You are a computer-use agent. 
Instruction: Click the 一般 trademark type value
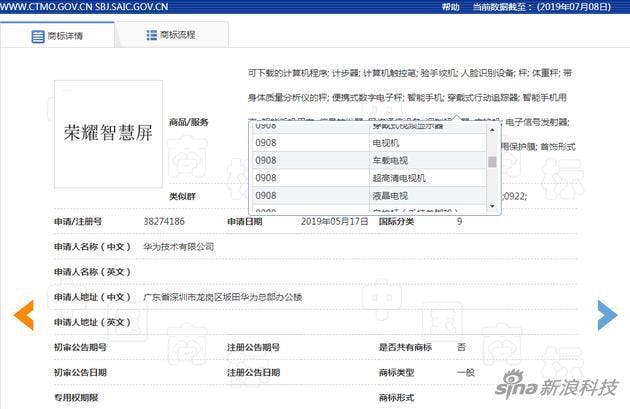pyautogui.click(x=465, y=372)
